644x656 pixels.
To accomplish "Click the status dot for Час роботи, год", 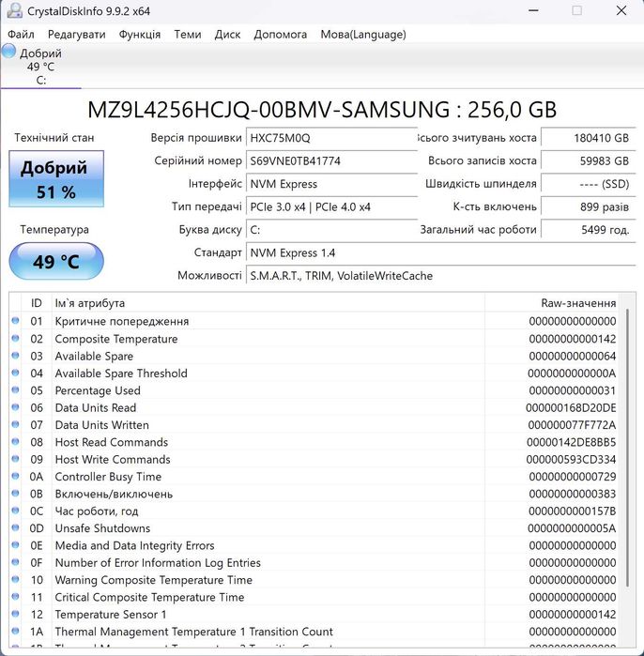I will 15,511.
